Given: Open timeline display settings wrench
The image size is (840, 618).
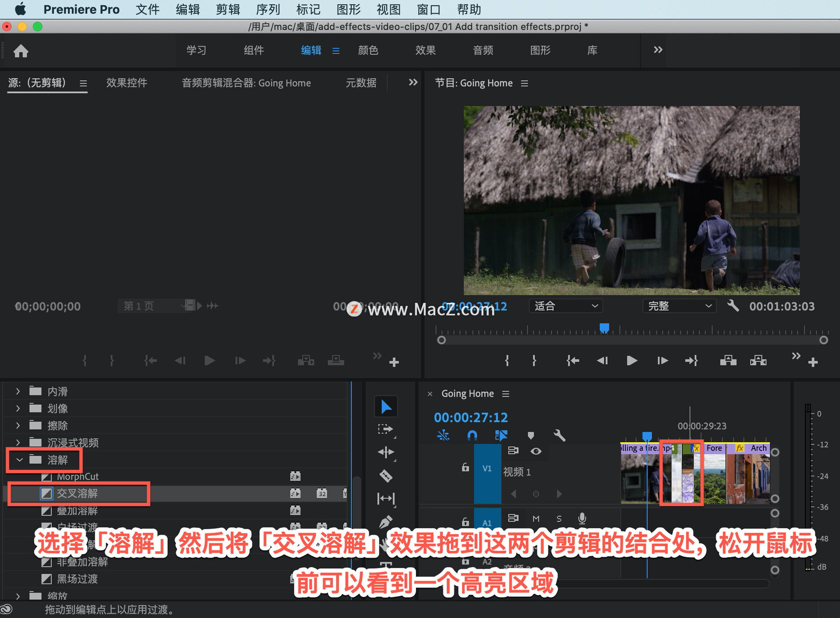Looking at the screenshot, I should (559, 435).
